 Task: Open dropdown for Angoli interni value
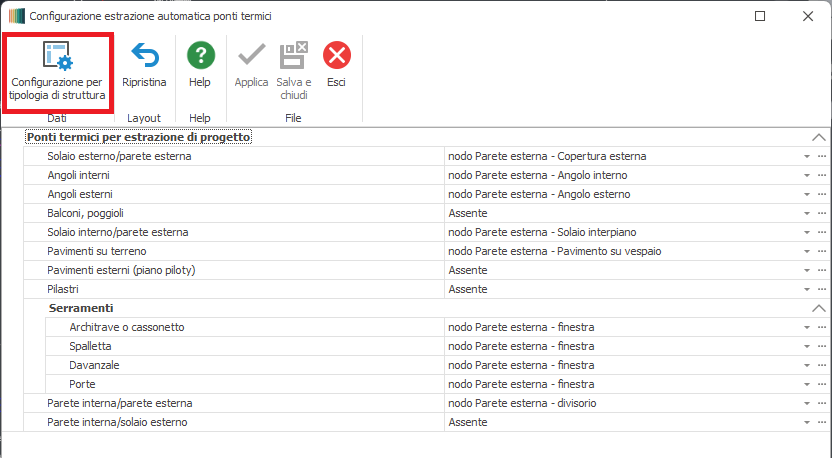[806, 176]
